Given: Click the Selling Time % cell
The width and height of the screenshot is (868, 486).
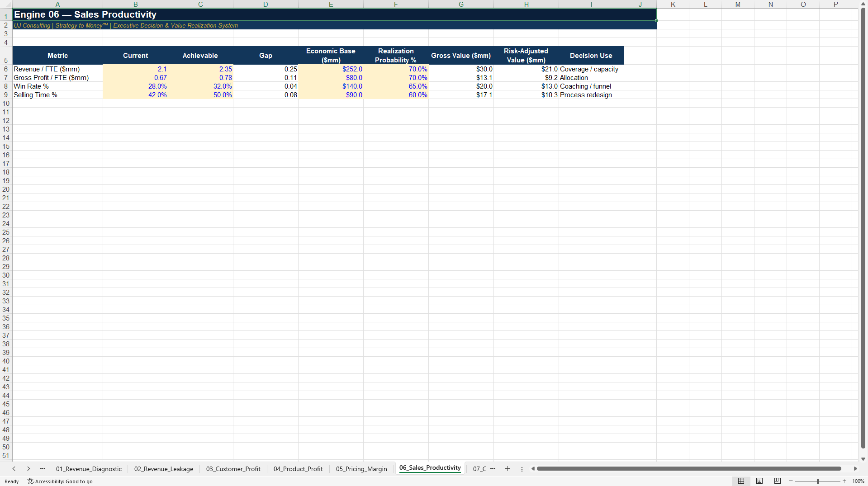Looking at the screenshot, I should (x=57, y=95).
